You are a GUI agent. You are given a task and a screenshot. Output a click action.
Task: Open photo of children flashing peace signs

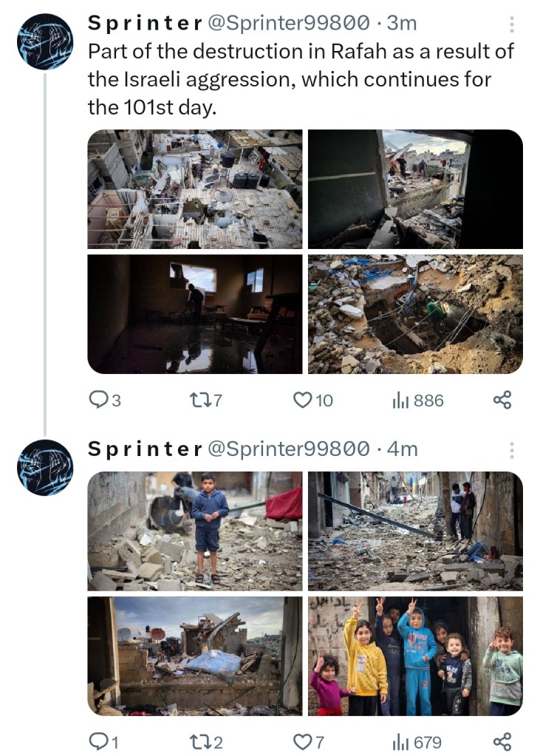(x=415, y=656)
